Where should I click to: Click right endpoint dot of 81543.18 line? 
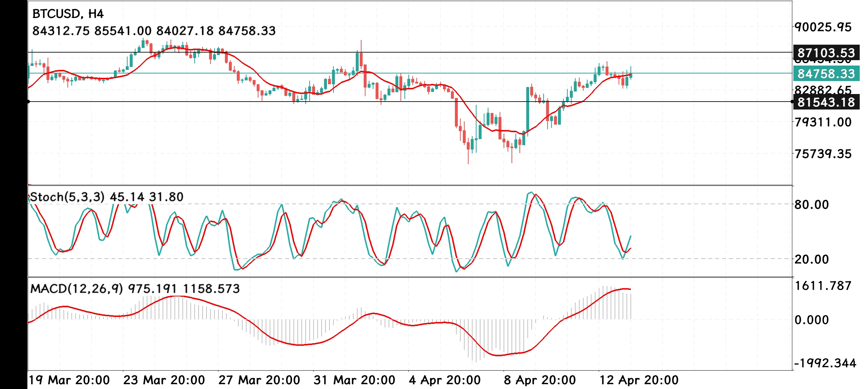click(x=792, y=102)
